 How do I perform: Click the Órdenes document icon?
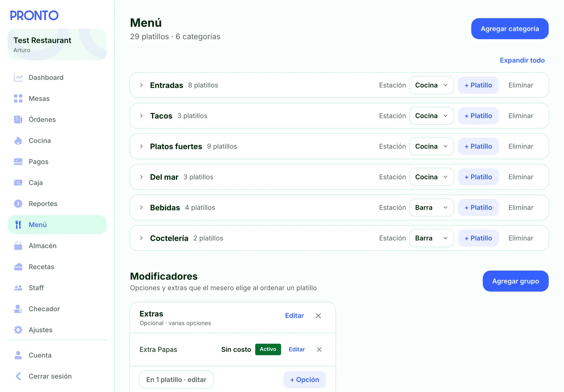pyautogui.click(x=18, y=119)
